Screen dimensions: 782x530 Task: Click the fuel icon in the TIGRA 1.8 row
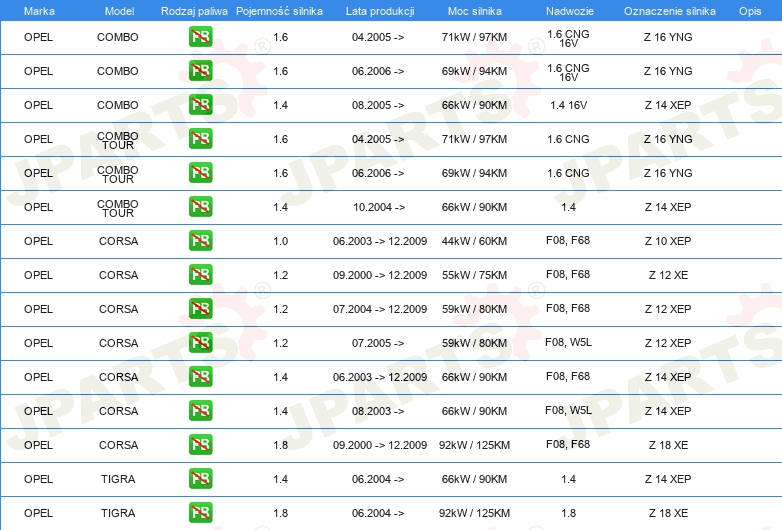pos(200,512)
